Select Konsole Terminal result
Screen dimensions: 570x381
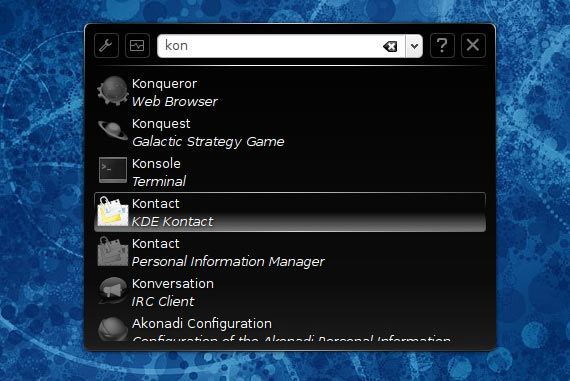point(290,172)
